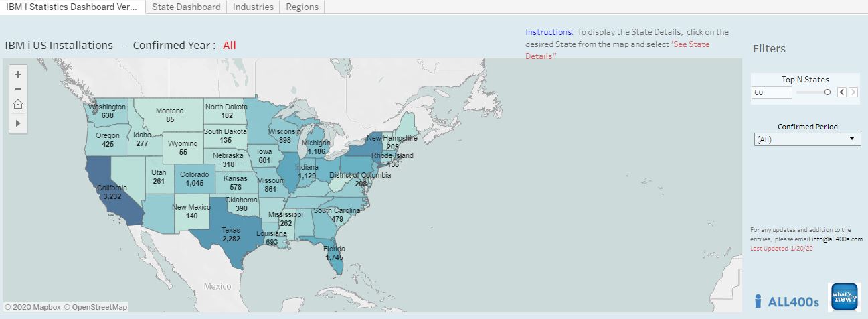Select New Mexico on the map
The height and width of the screenshot is (319, 868).
(193, 212)
